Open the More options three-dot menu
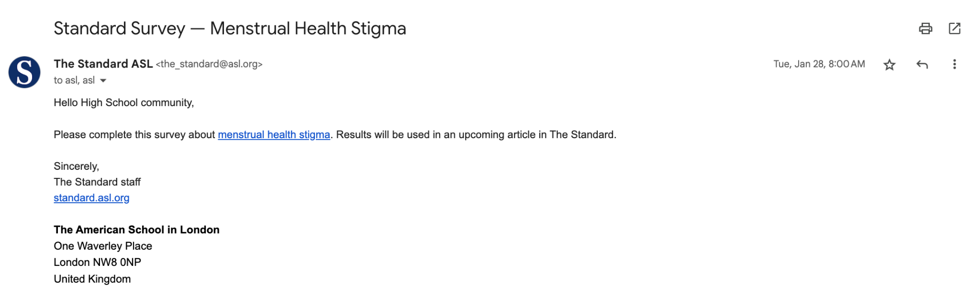The height and width of the screenshot is (307, 980). tap(954, 65)
